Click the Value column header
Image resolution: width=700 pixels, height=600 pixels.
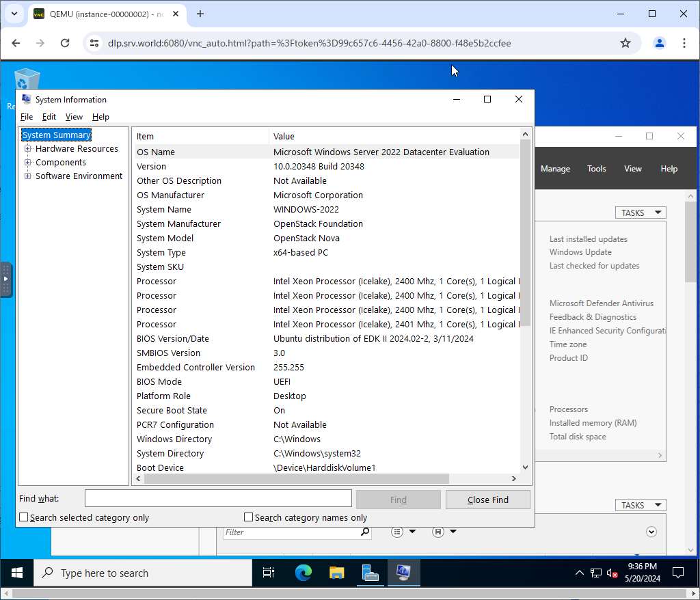pyautogui.click(x=394, y=136)
